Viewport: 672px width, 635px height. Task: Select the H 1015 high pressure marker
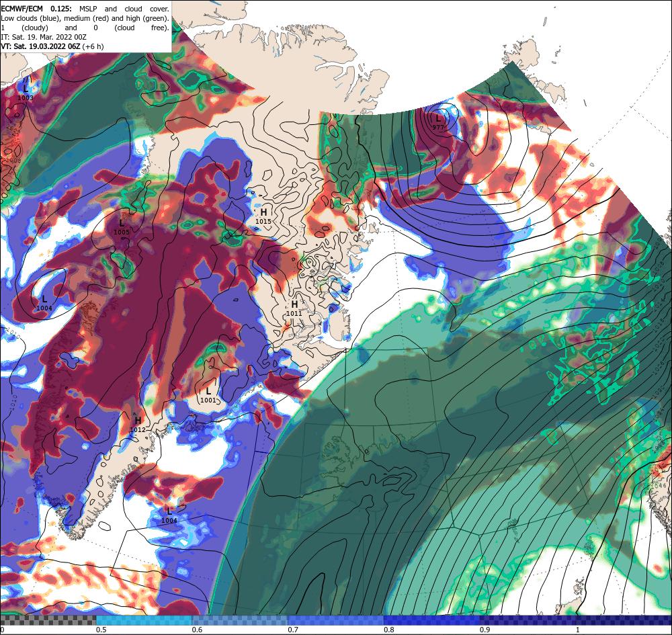(x=263, y=216)
